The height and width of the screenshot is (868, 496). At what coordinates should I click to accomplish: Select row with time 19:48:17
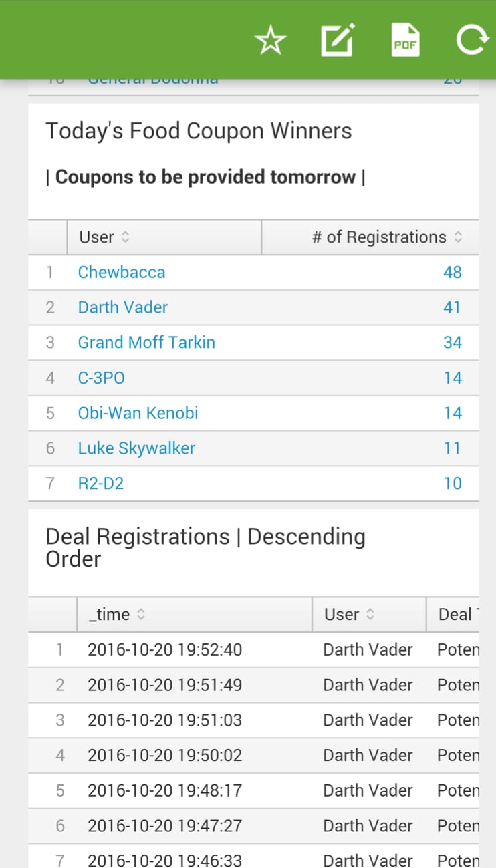pos(253,791)
